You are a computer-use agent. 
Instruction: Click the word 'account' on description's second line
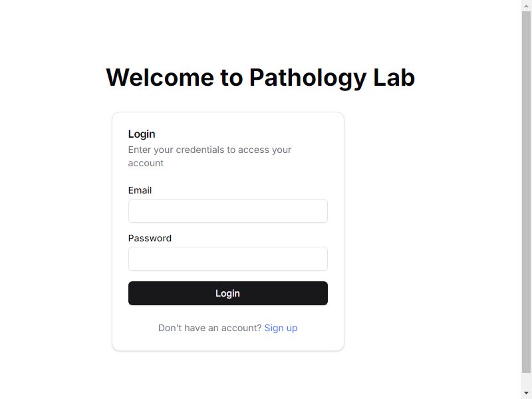coord(146,163)
